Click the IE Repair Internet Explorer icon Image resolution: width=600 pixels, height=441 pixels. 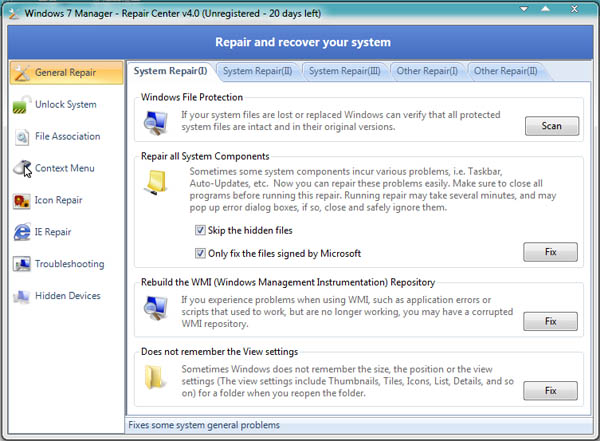pyautogui.click(x=22, y=232)
